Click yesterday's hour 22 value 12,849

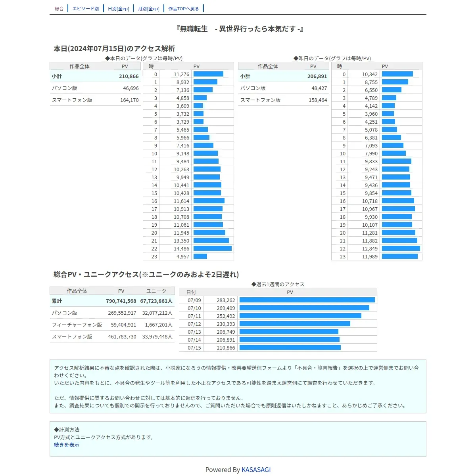[x=370, y=249]
